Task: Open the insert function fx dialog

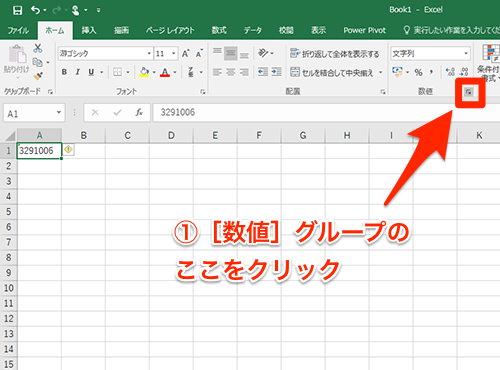Action: [139, 113]
